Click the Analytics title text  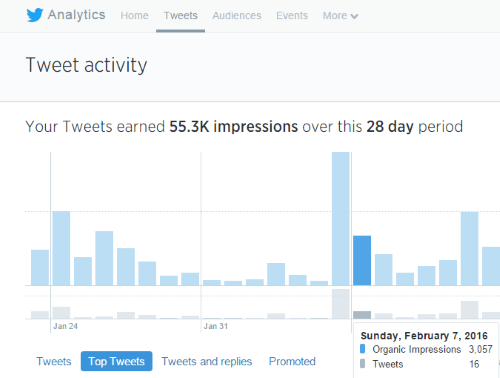pyautogui.click(x=76, y=15)
